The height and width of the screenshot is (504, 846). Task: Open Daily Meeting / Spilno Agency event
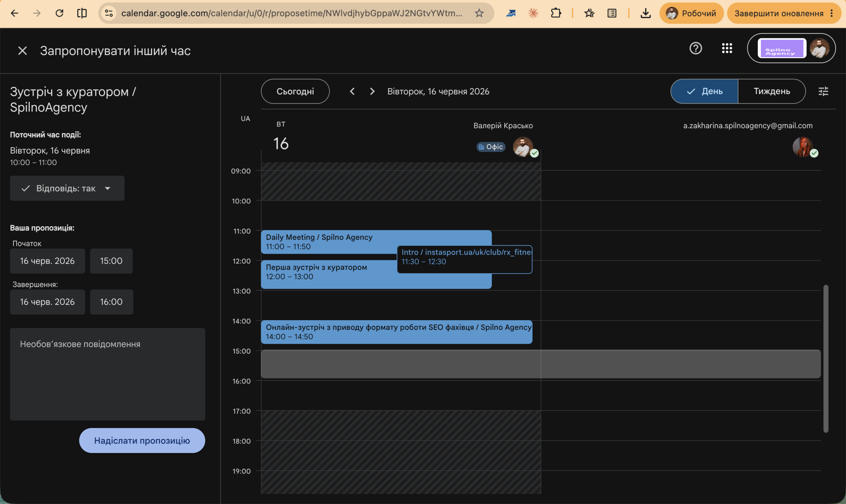(329, 242)
